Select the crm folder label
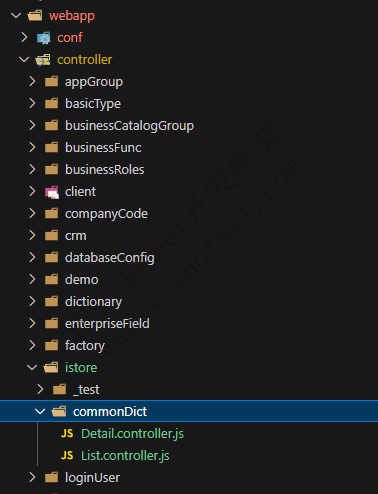 76,236
